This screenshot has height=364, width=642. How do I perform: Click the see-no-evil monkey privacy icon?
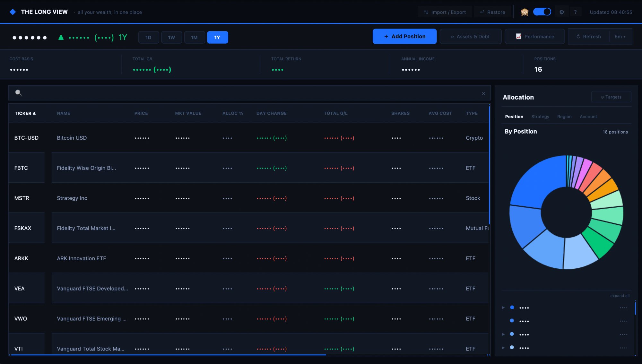(524, 12)
